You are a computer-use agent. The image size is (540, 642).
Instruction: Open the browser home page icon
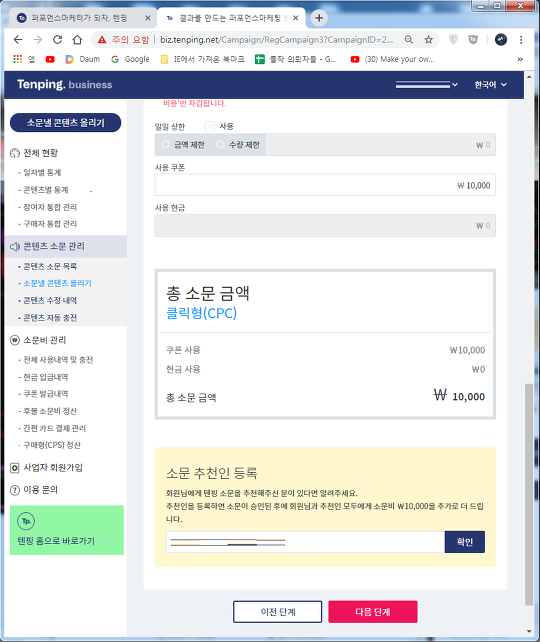(77, 40)
